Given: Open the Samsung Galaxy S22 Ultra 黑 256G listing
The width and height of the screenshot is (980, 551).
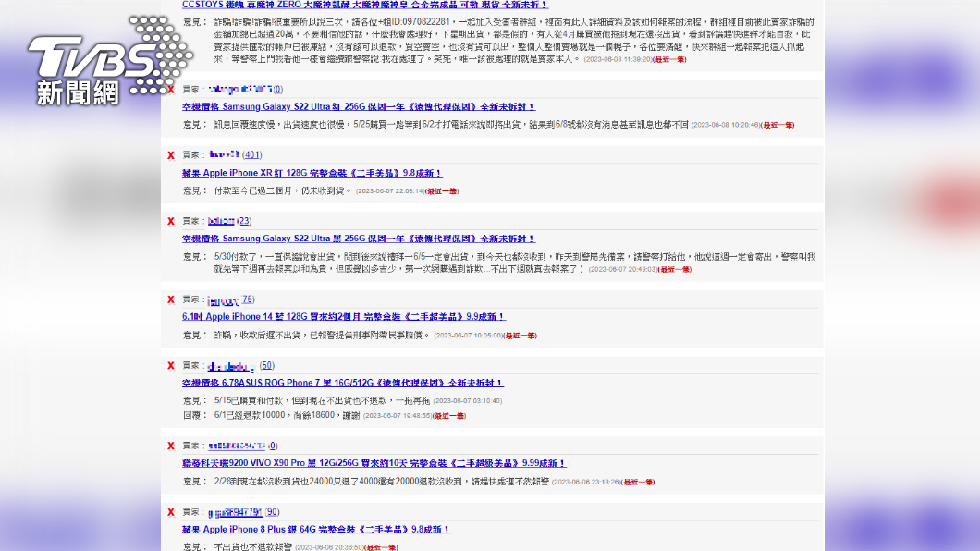Looking at the screenshot, I should (359, 239).
